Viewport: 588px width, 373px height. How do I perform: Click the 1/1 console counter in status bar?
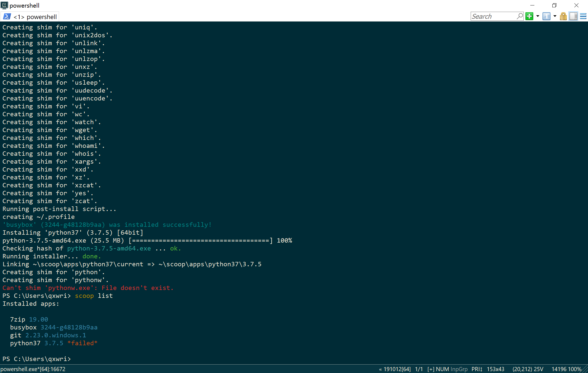418,369
